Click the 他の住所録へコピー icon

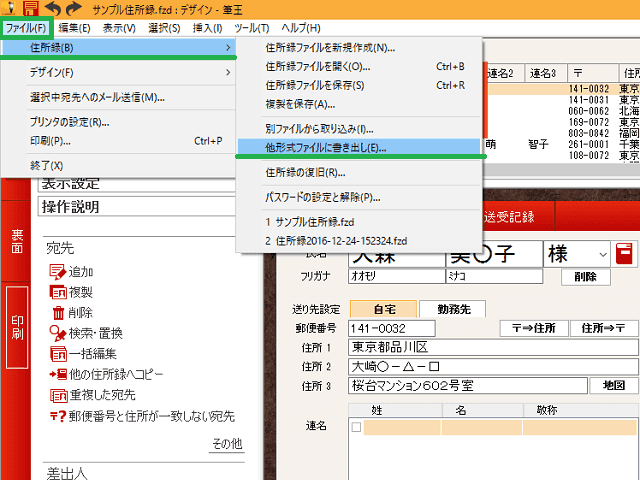[x=58, y=374]
